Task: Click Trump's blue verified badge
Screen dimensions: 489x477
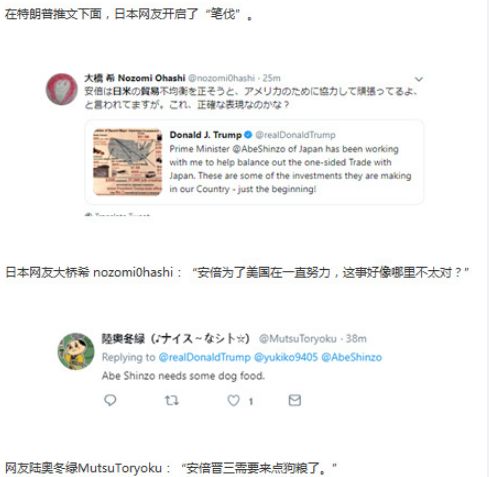Action: click(248, 135)
